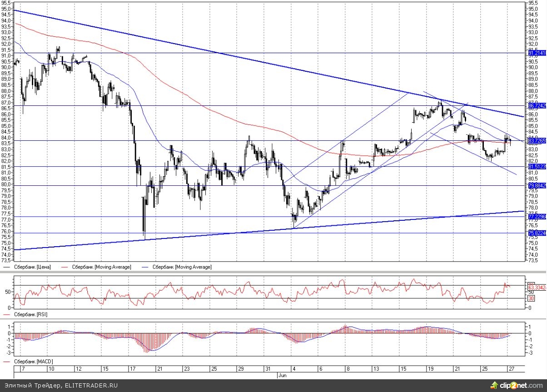Click the Сбербанк [MACD] legend label
The image size is (547, 392).
point(32,362)
